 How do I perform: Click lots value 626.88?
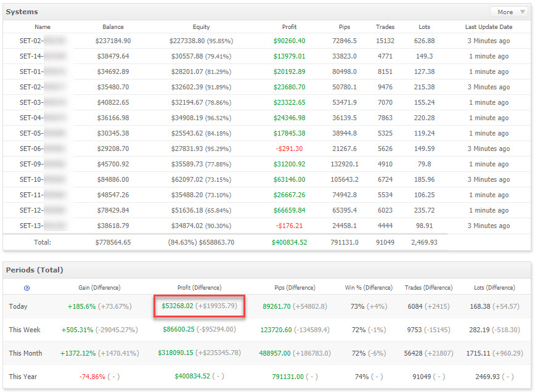point(424,41)
